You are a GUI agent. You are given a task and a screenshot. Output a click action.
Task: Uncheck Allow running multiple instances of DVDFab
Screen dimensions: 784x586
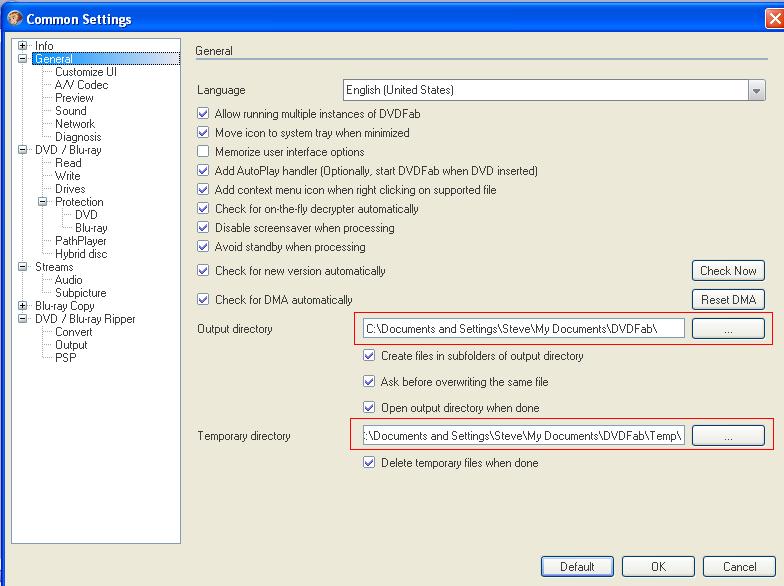pos(203,114)
